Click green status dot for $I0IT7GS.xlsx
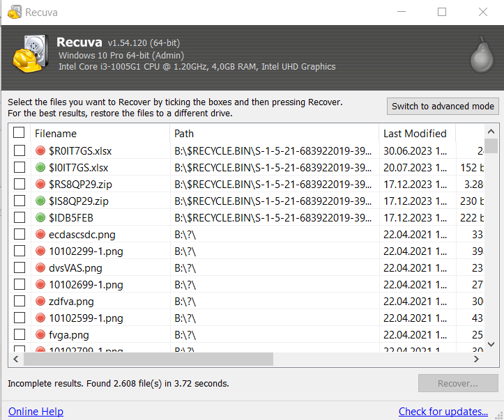The image size is (504, 420). 40,167
